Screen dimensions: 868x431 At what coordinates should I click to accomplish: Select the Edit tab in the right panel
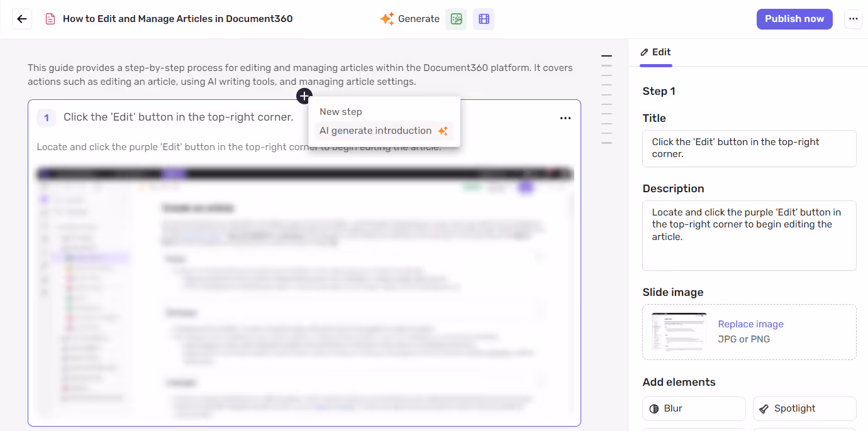coord(655,53)
